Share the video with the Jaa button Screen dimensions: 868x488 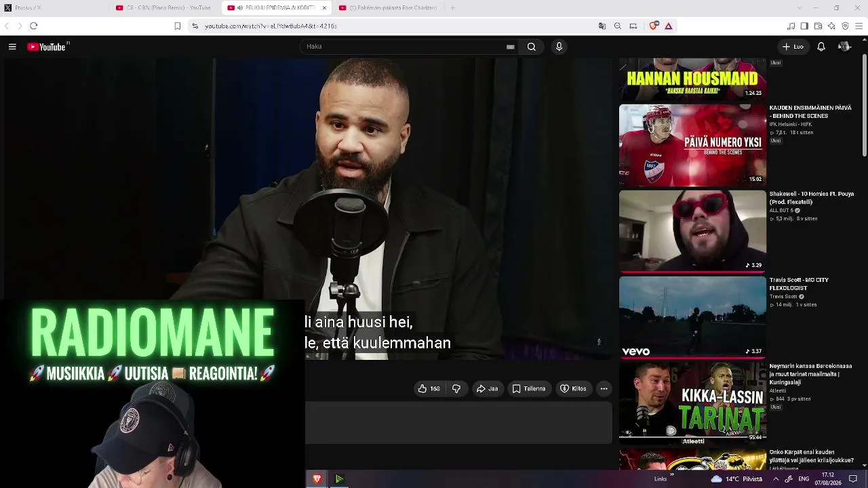click(x=487, y=388)
